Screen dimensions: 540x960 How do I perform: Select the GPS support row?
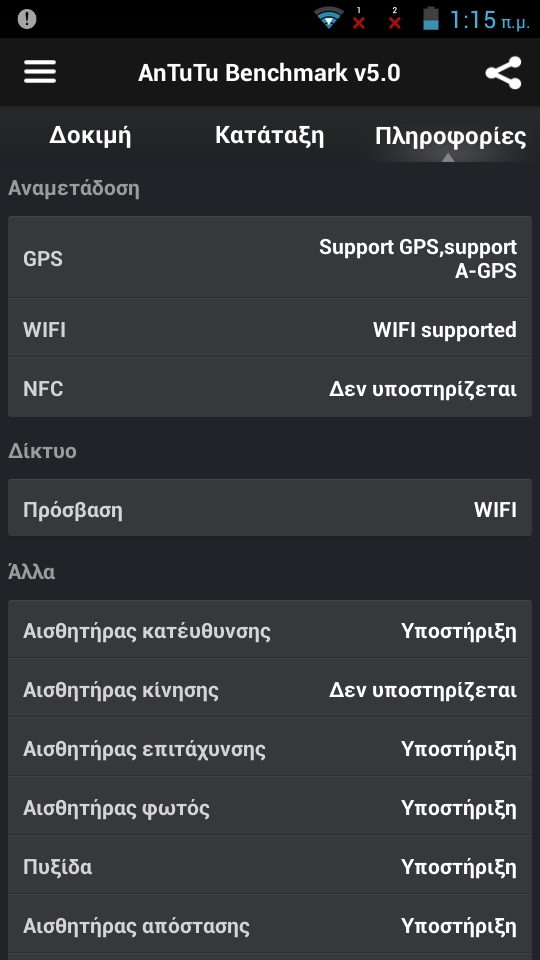click(270, 258)
